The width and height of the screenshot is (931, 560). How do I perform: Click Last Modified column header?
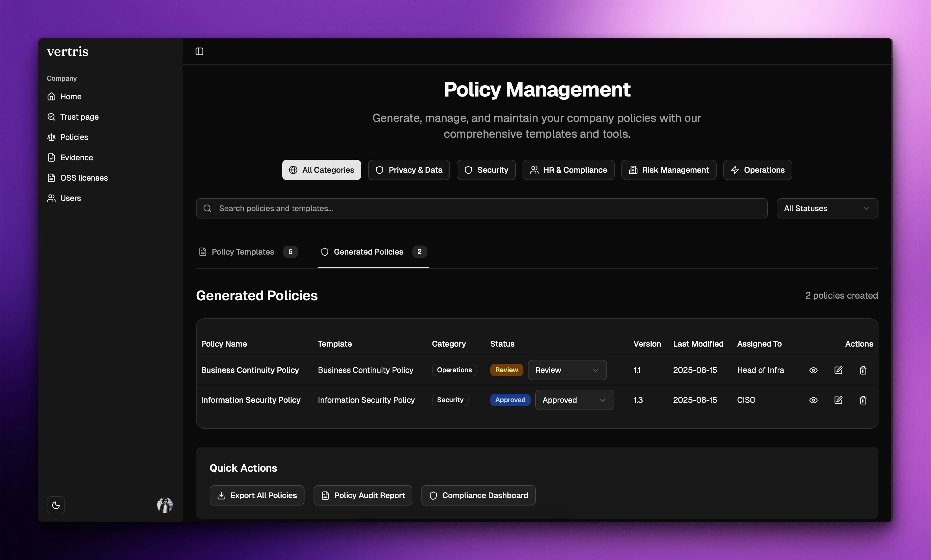(699, 344)
